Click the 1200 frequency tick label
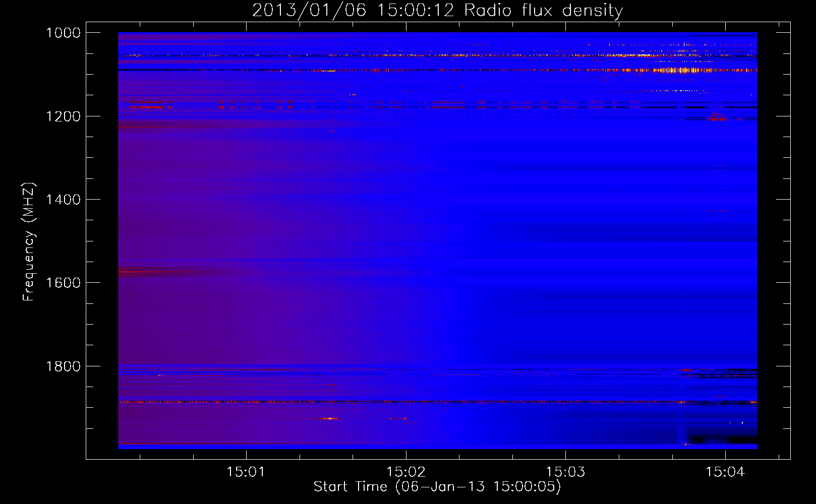Viewport: 816px width, 504px height. 64,116
